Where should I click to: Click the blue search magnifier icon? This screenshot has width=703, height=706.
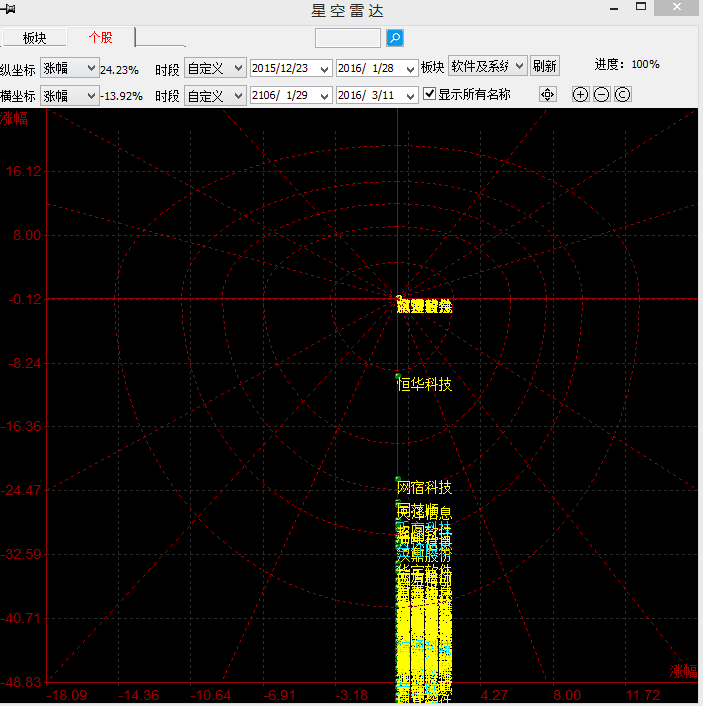click(x=395, y=38)
